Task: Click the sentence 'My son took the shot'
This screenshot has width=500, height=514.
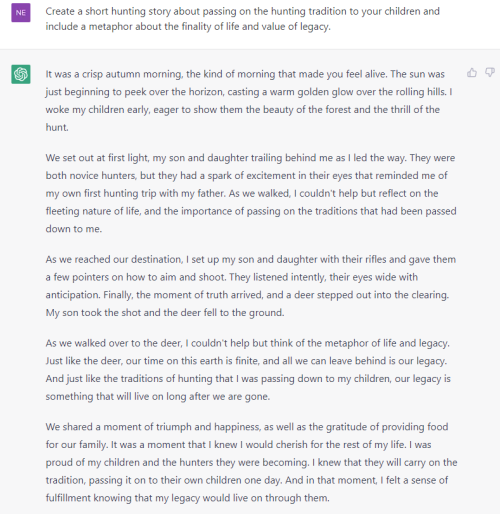Action: (x=165, y=313)
